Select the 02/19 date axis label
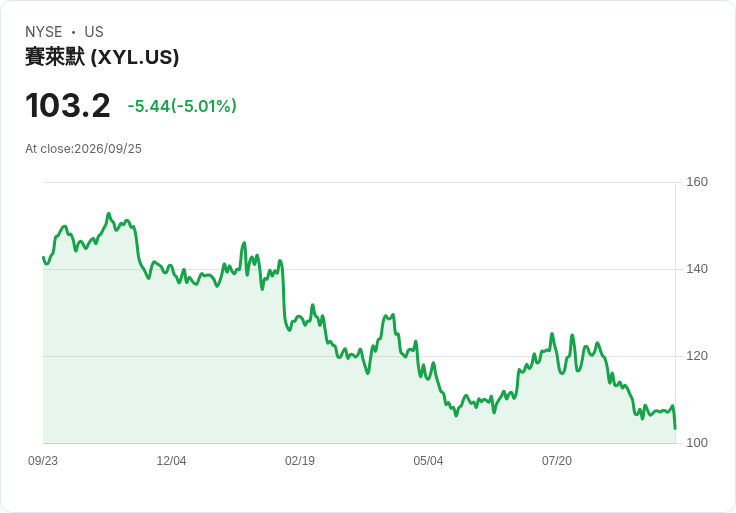 300,460
